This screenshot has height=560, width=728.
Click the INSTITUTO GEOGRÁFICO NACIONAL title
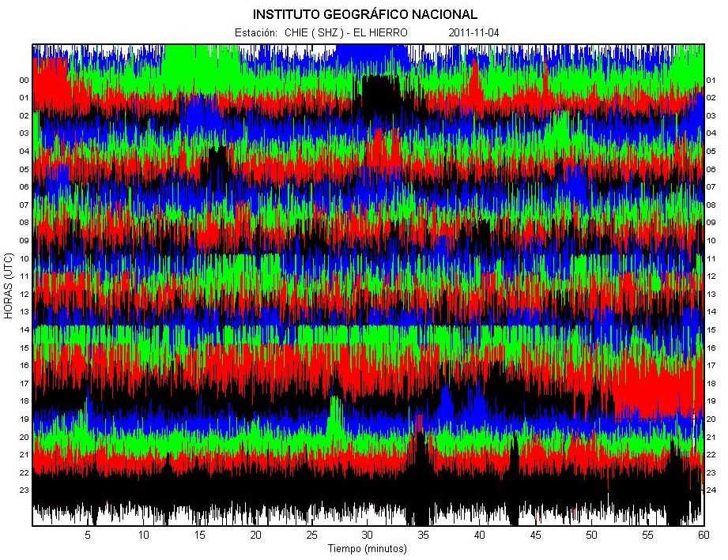(364, 14)
